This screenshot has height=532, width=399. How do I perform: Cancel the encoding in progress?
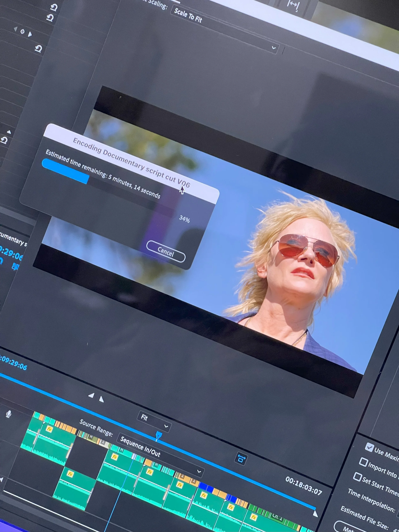[166, 252]
